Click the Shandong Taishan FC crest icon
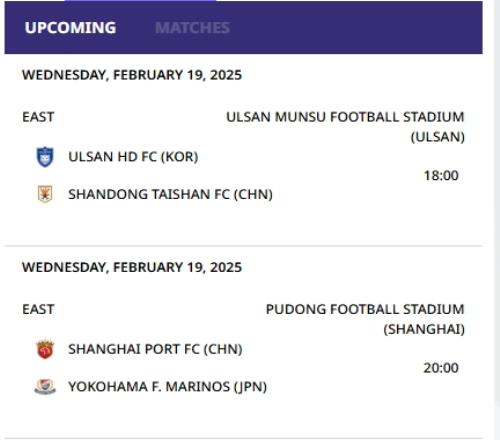Image resolution: width=500 pixels, height=440 pixels. (x=45, y=194)
